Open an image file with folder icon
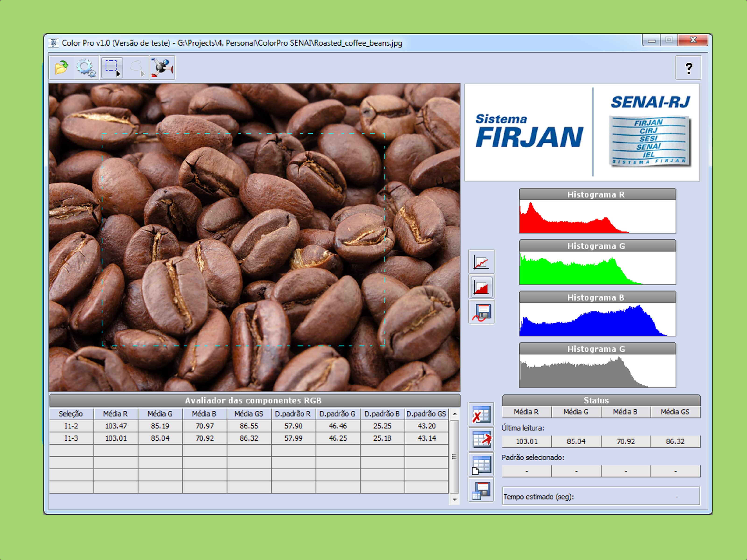 [61, 67]
